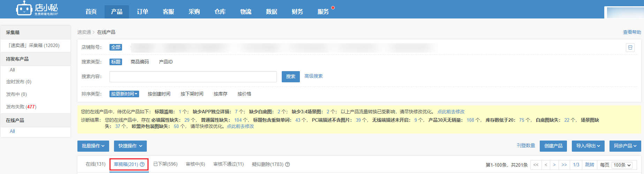Go to the next page arrow
The height and width of the screenshot is (174, 644).
click(554, 165)
